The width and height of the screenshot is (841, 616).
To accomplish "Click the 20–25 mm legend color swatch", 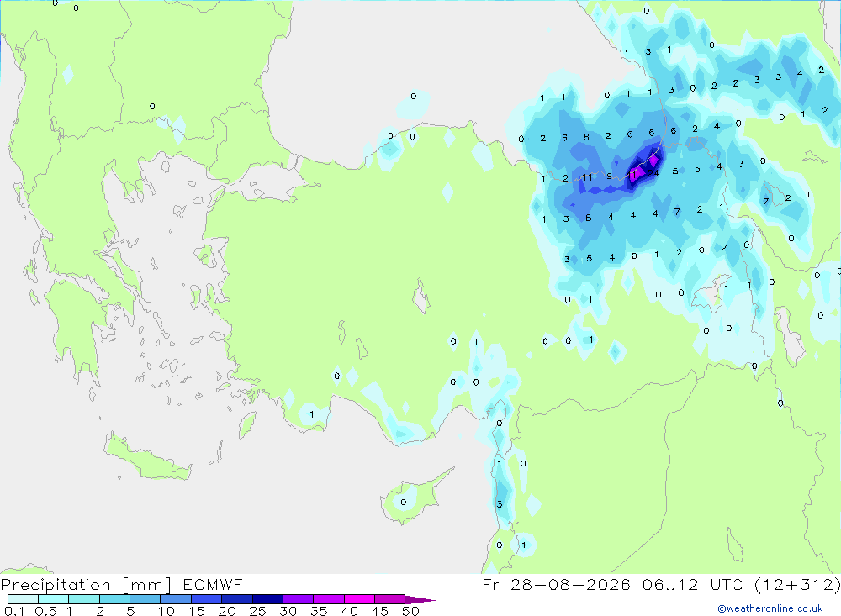I will pos(237,599).
